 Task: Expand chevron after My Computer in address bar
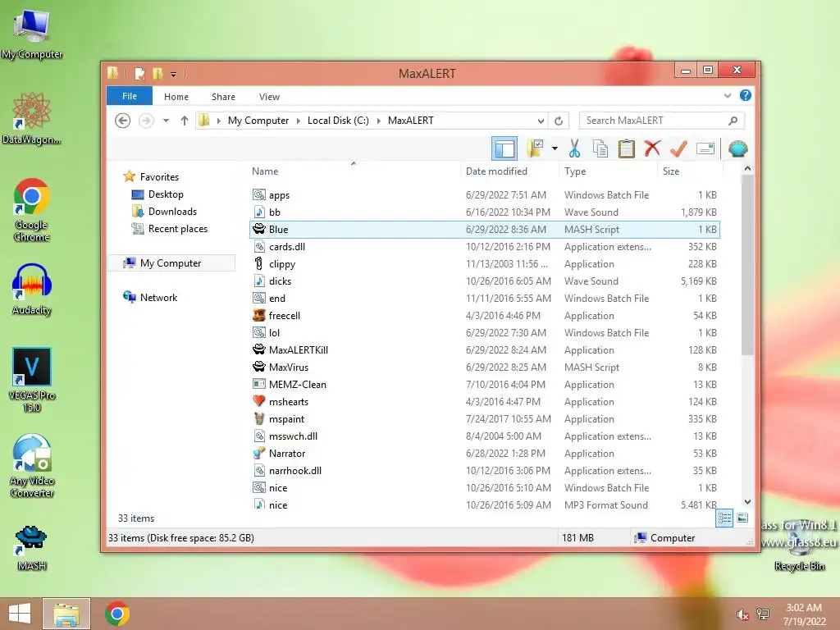[299, 121]
